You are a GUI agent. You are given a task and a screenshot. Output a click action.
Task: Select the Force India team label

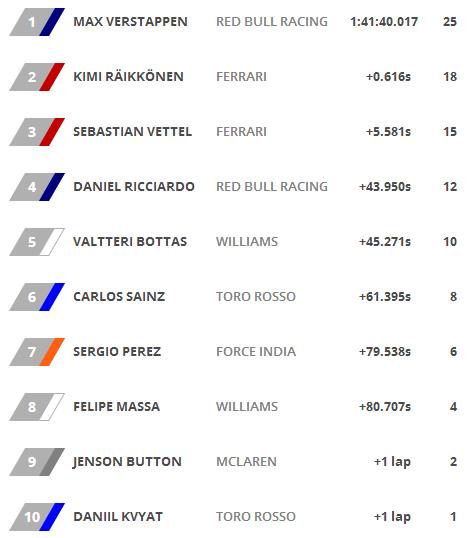click(x=256, y=352)
